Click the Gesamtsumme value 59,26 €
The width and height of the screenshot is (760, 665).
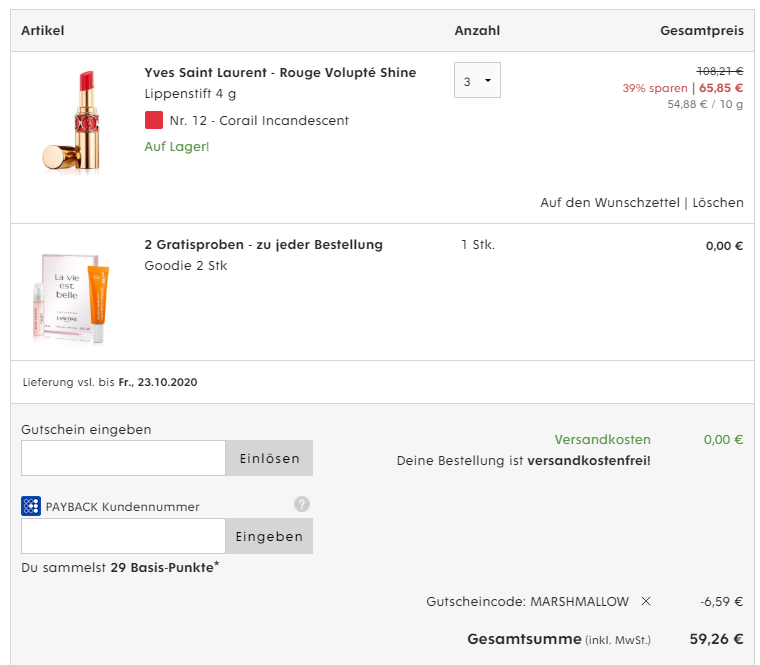(x=716, y=639)
